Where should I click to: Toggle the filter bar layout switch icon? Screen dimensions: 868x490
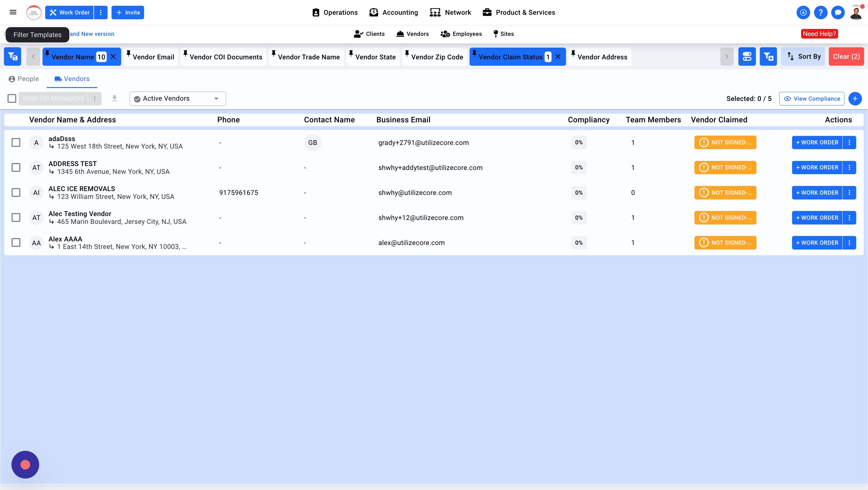[747, 57]
